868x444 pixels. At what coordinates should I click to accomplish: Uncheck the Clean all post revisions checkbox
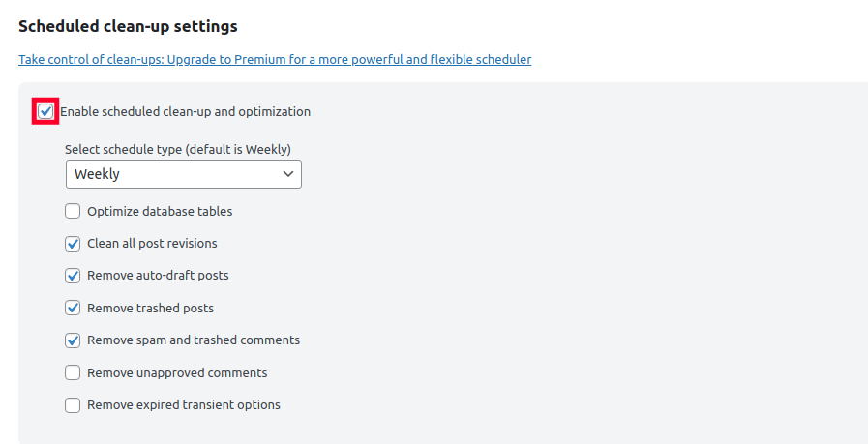[73, 244]
